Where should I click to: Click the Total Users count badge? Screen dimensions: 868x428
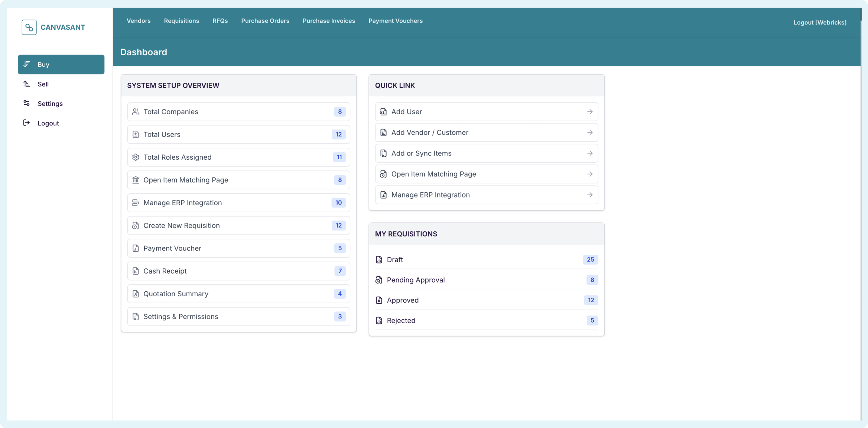pyautogui.click(x=338, y=134)
